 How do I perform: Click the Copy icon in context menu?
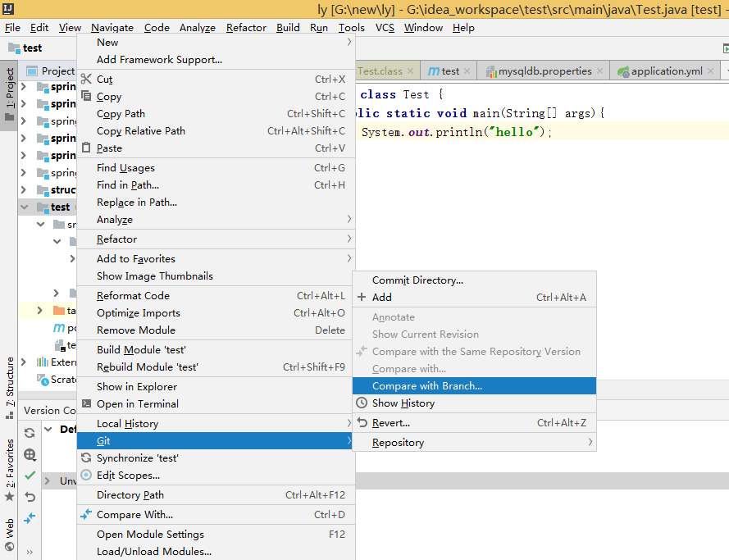tap(86, 96)
